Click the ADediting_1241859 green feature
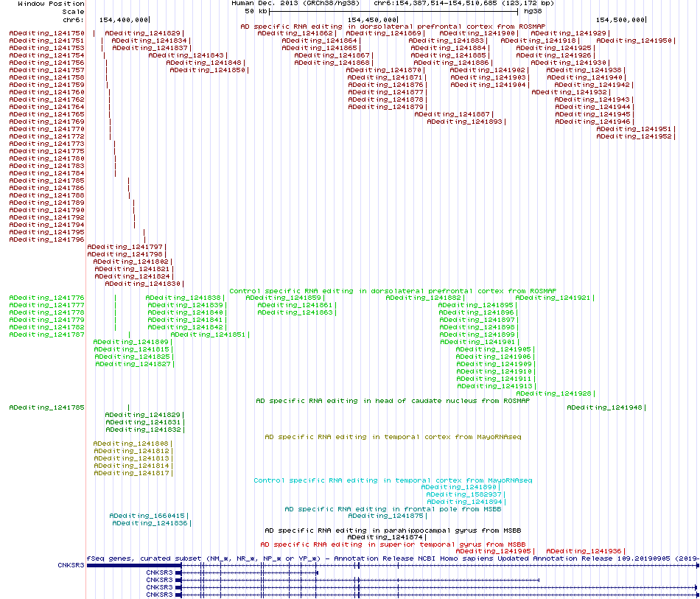 click(283, 298)
